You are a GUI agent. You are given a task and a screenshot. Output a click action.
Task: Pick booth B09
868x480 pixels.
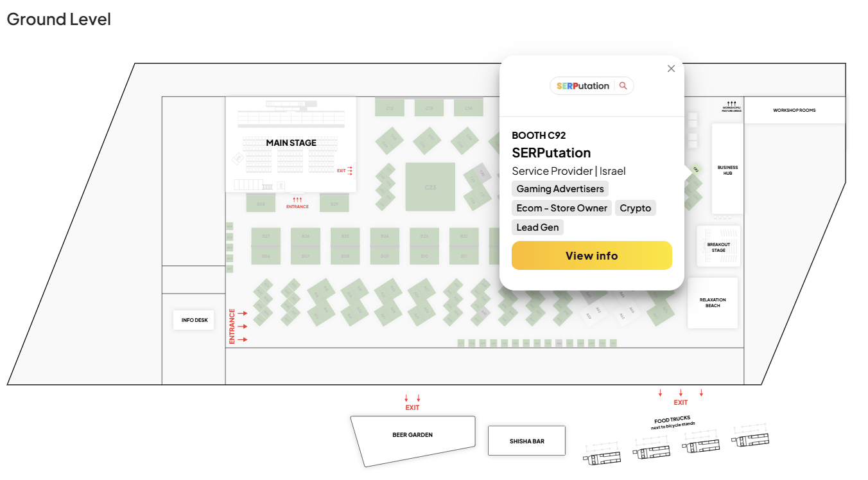385,256
